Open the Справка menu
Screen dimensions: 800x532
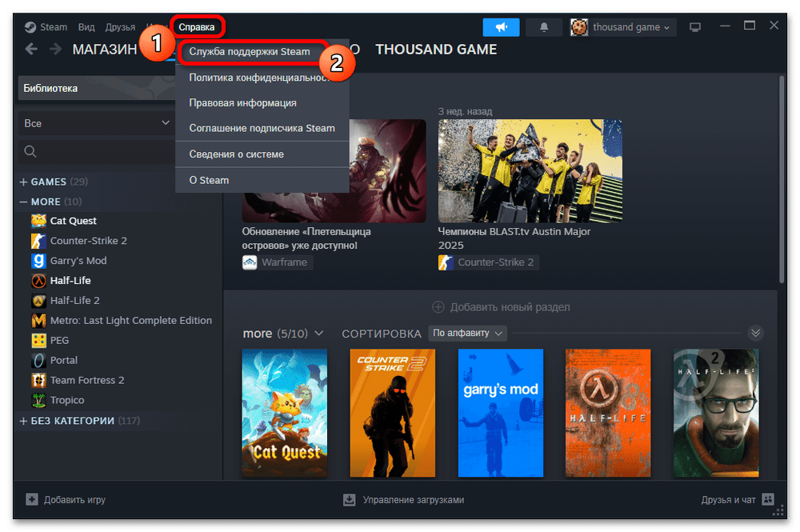[197, 27]
